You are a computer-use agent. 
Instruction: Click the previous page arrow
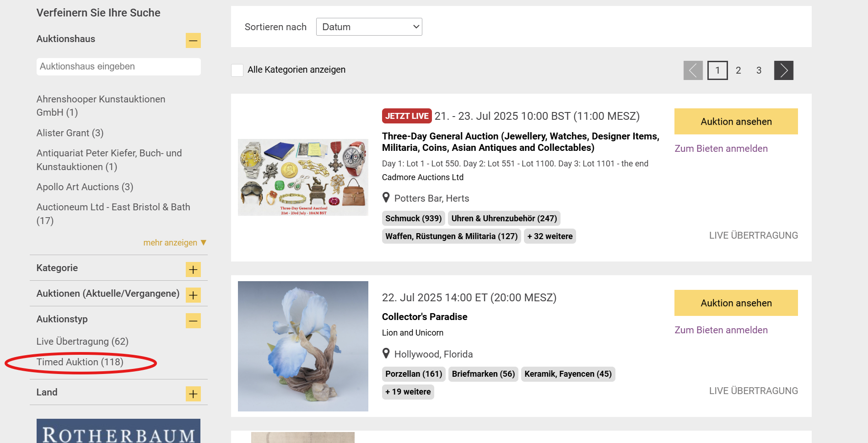[x=693, y=70]
